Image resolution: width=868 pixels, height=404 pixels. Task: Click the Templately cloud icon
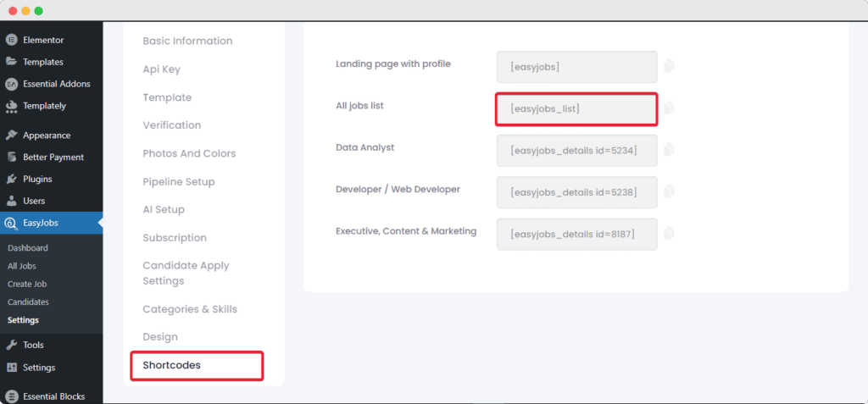point(11,106)
